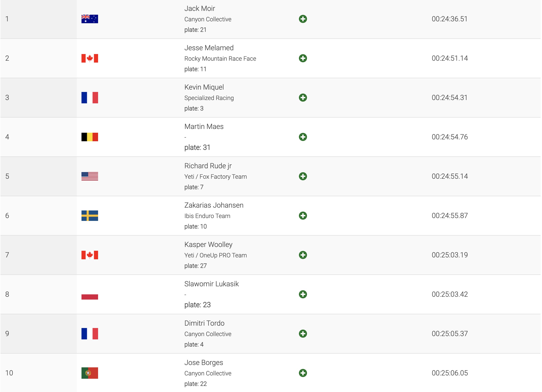Viewport: 542px width, 392px height.
Task: Expand Jesse Melamed's green plus icon
Action: tap(303, 58)
